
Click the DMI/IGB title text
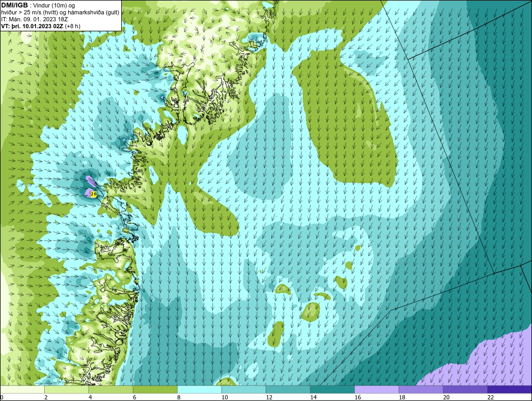pyautogui.click(x=14, y=5)
